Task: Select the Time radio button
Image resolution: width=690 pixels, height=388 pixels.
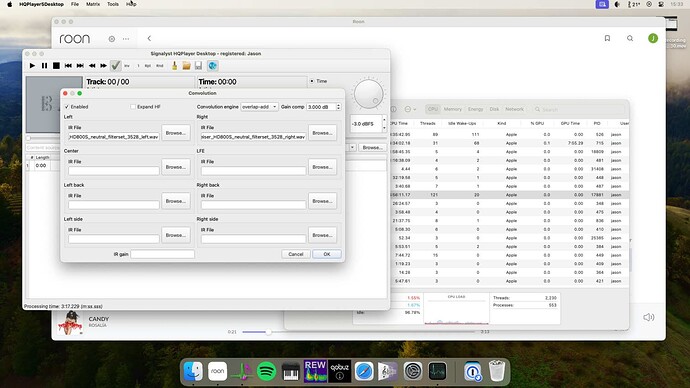Action: 312,81
